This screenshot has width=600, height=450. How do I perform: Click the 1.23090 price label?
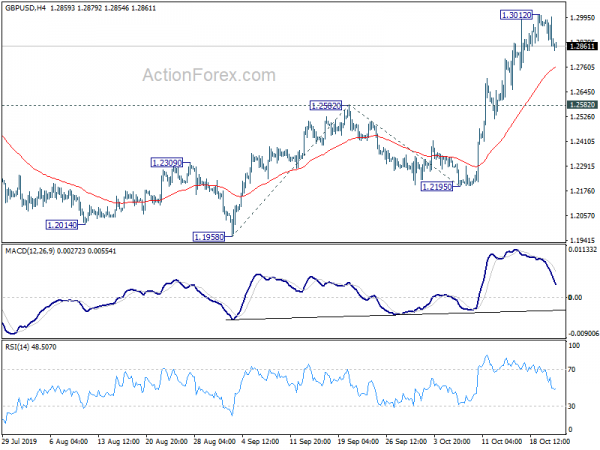[x=167, y=163]
